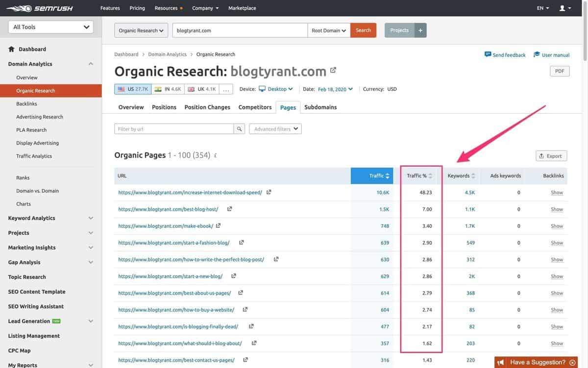Open SEO Writing Assistant in sidebar
The width and height of the screenshot is (588, 368).
(36, 306)
